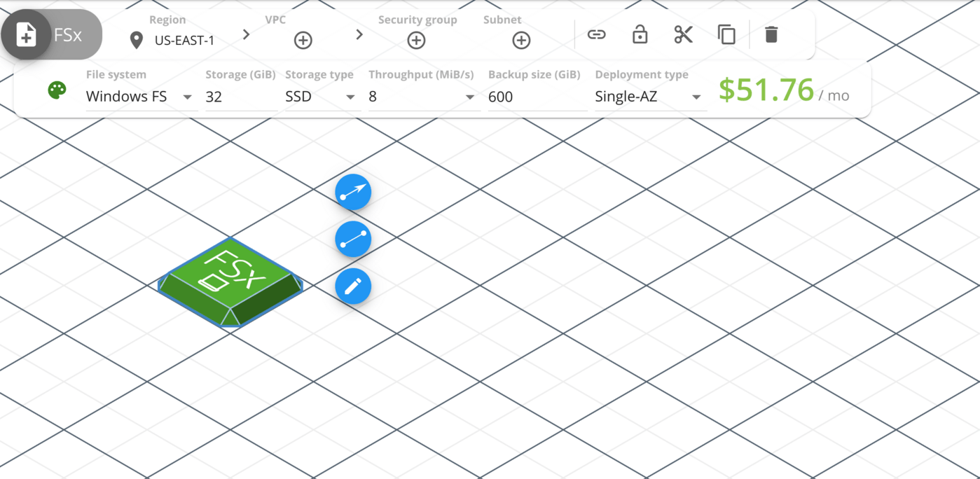The height and width of the screenshot is (479, 980).
Task: Add a Security group with the plus icon
Action: coord(416,41)
